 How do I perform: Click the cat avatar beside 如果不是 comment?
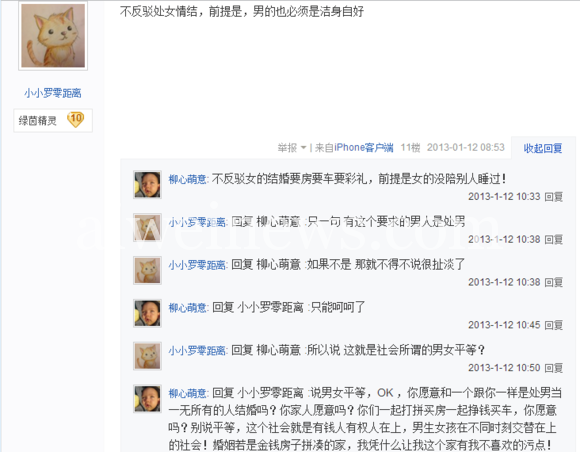[x=147, y=270]
